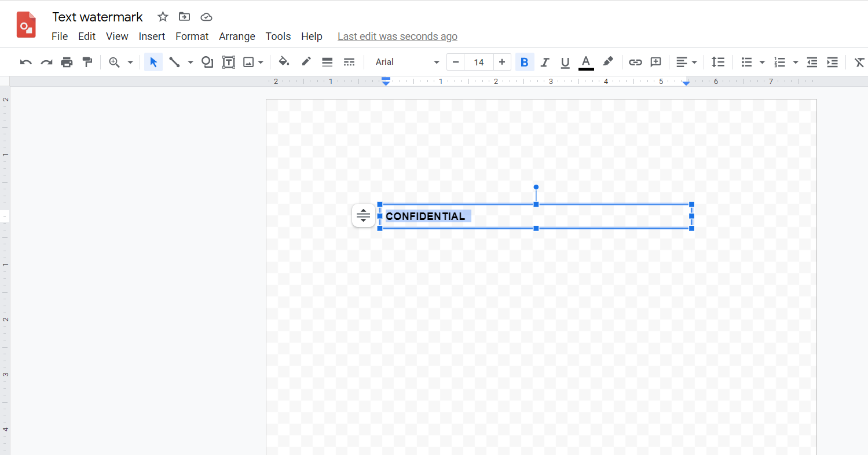The image size is (868, 455).
Task: Click the right indent marker on ruler
Action: click(686, 83)
